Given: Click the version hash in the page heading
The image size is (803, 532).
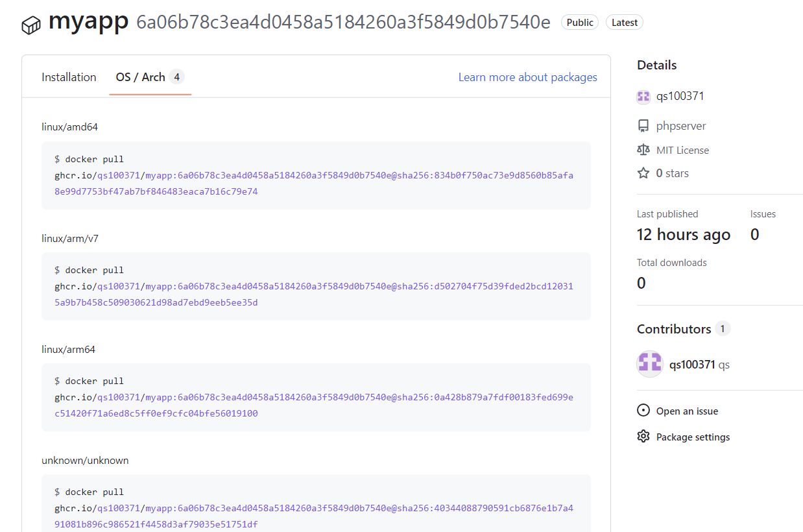Looking at the screenshot, I should 343,23.
